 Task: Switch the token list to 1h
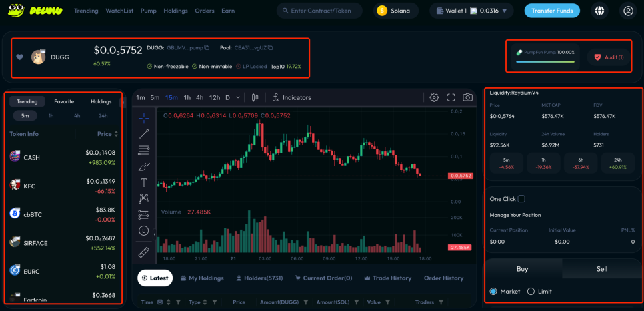coord(51,116)
